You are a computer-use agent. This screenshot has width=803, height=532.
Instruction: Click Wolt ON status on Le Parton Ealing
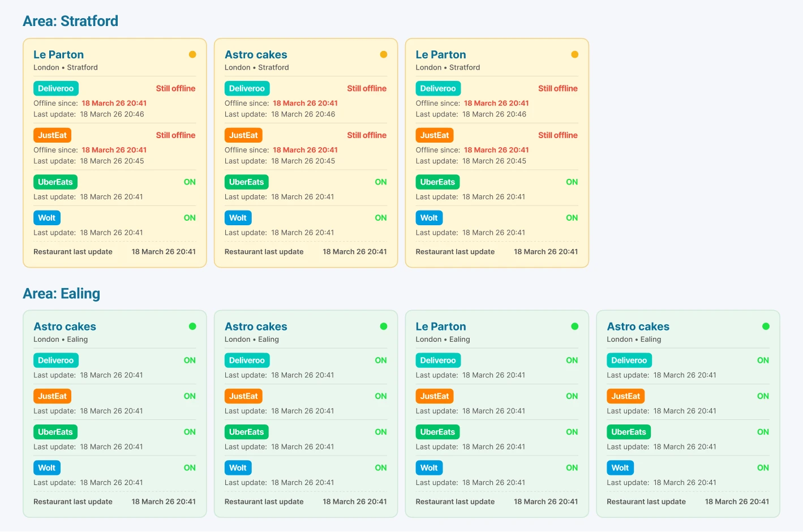(572, 468)
